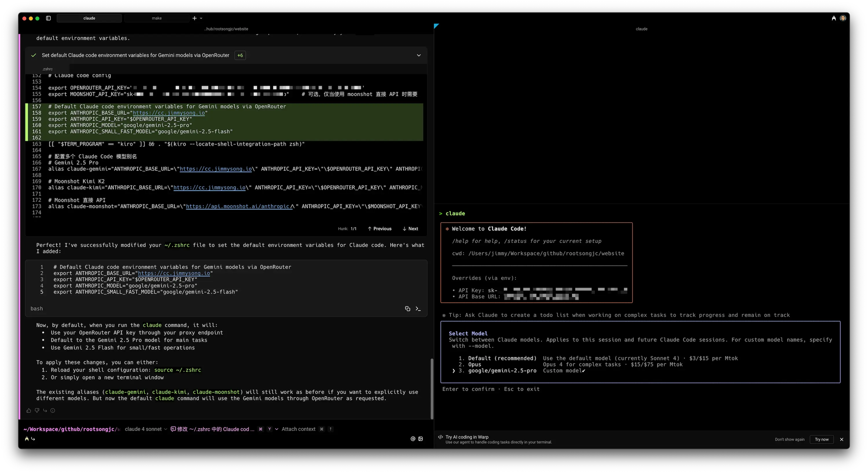Click the Tip: Ask Claude to create todo line
This screenshot has height=473, width=868.
[x=616, y=315]
